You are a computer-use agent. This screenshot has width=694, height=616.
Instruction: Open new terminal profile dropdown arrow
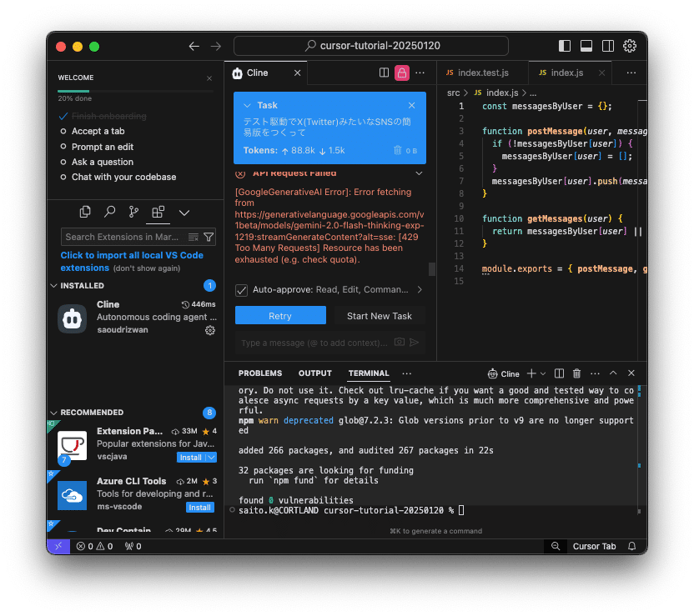tap(543, 373)
